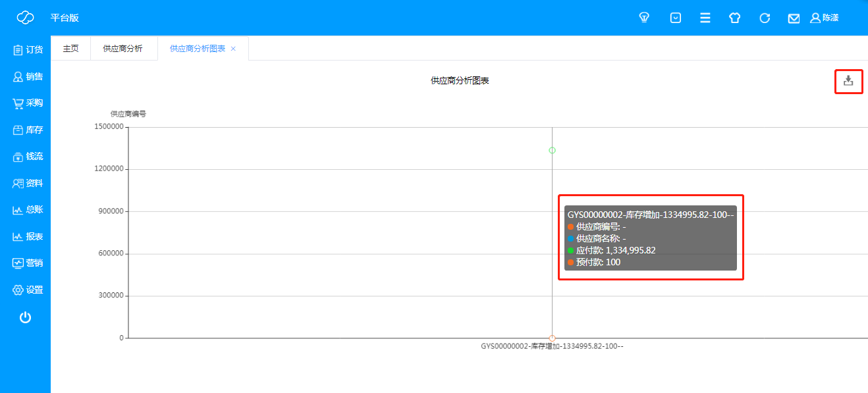The width and height of the screenshot is (868, 393).
Task: Open the 资料 sidebar menu
Action: 28,183
